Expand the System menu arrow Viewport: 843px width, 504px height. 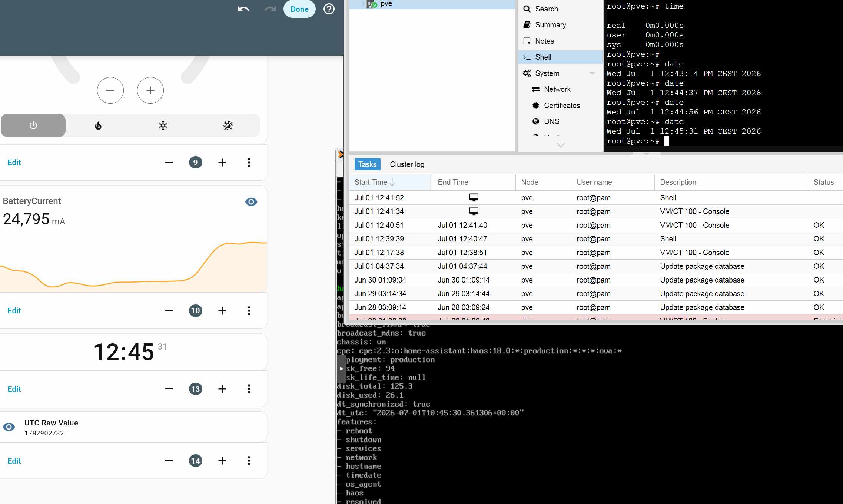tap(592, 73)
